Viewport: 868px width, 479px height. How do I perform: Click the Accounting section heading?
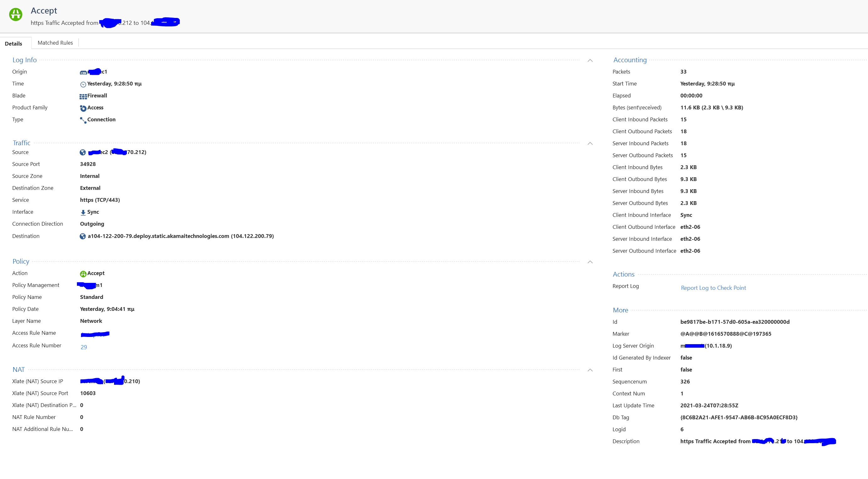click(x=630, y=60)
